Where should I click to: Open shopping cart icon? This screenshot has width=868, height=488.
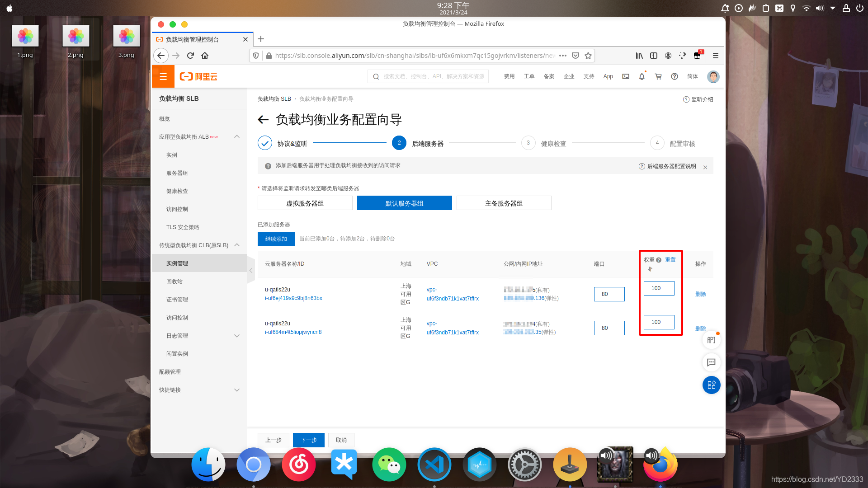pos(658,76)
